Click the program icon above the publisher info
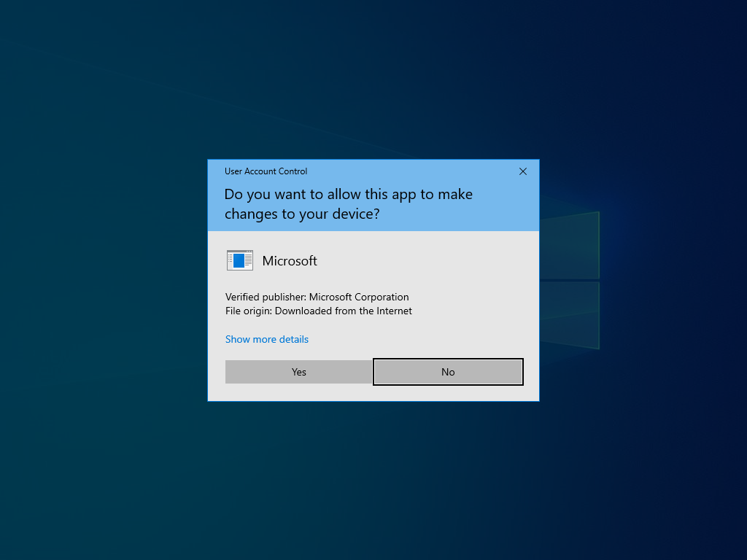Screen dimensions: 747x560 (240, 260)
